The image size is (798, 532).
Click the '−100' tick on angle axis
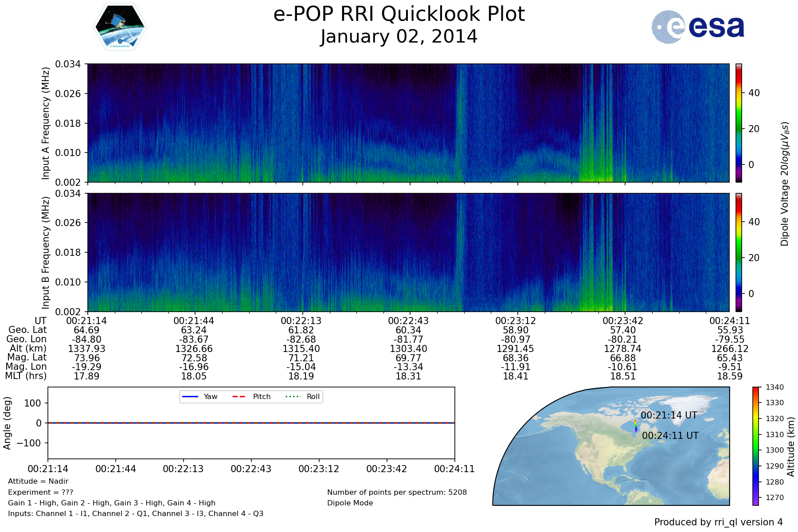(x=29, y=443)
